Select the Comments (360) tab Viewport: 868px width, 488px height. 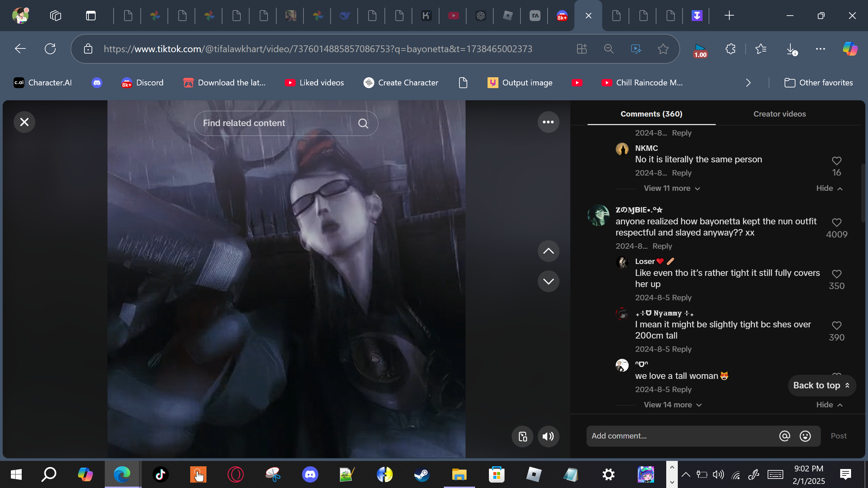tap(651, 114)
